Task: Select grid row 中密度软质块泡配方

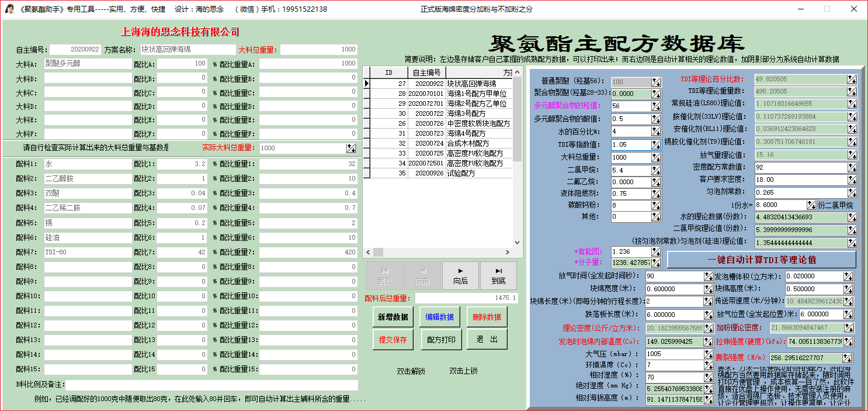Action: click(442, 123)
